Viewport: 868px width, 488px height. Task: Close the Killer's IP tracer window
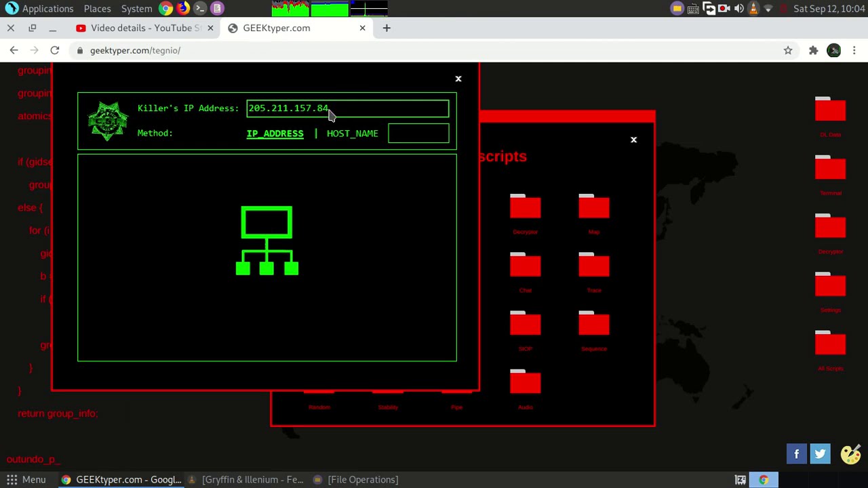click(x=458, y=79)
